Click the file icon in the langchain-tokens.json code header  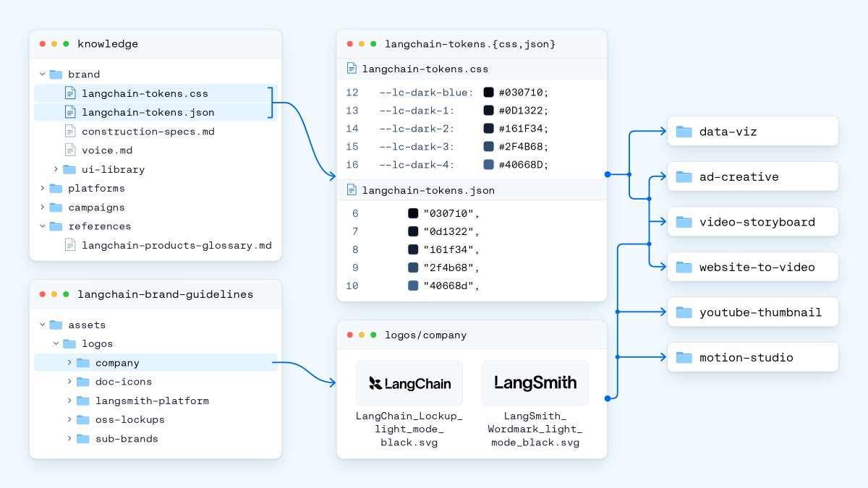(352, 190)
